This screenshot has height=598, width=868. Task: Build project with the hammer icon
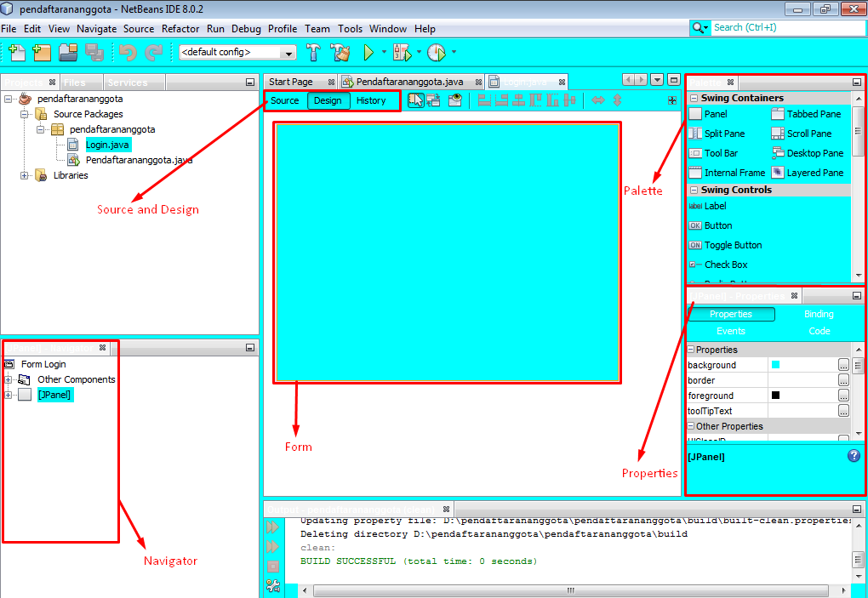[x=313, y=53]
